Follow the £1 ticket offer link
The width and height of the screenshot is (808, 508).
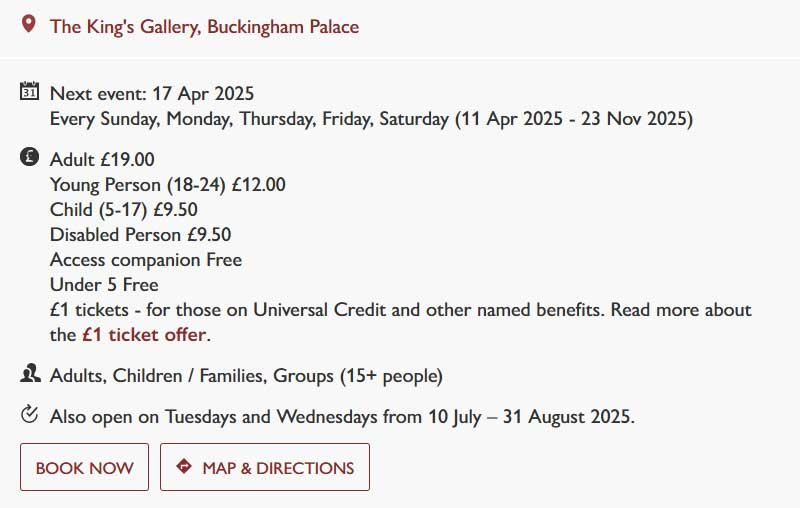click(x=144, y=334)
